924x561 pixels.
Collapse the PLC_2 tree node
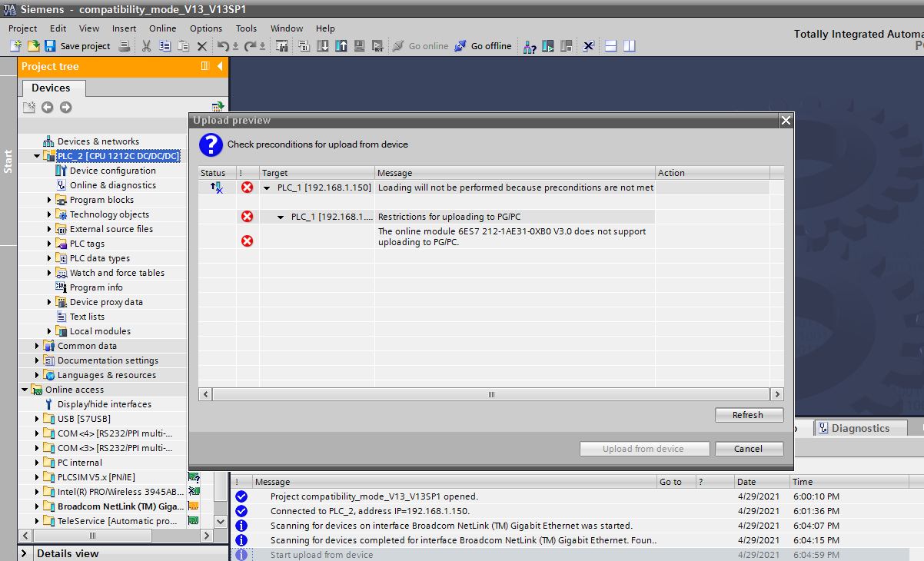click(37, 156)
